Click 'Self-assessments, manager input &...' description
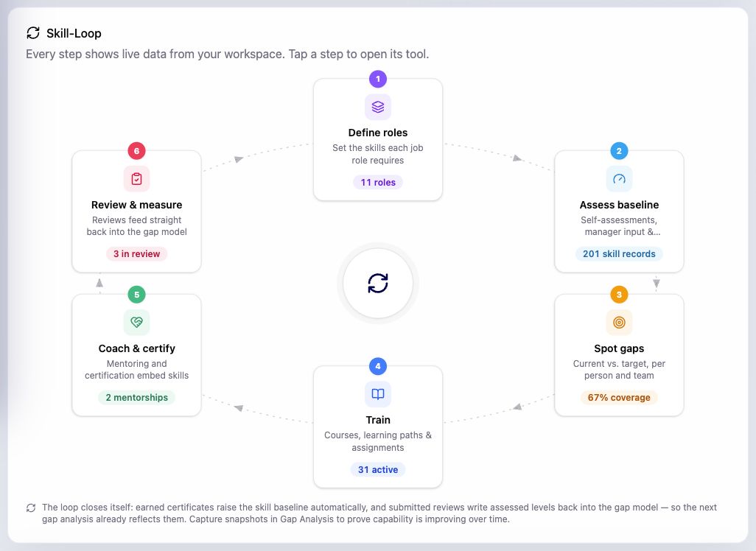The width and height of the screenshot is (756, 551). click(619, 225)
